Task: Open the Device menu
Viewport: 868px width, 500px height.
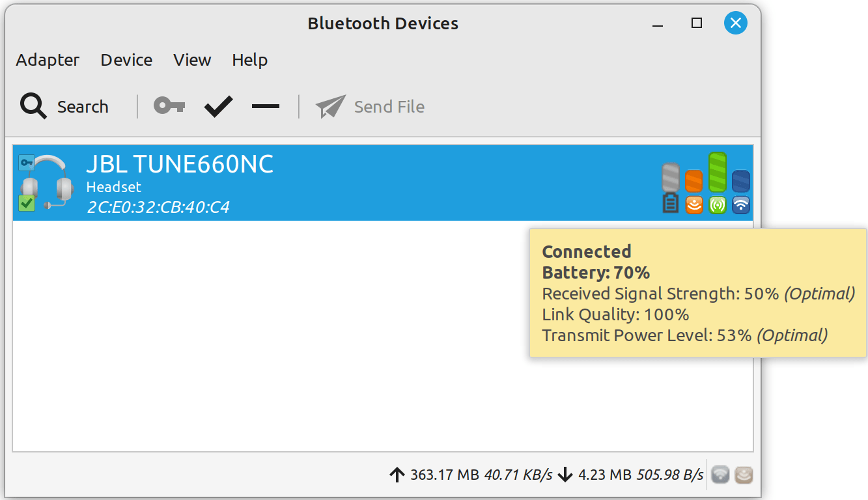Action: (x=126, y=60)
